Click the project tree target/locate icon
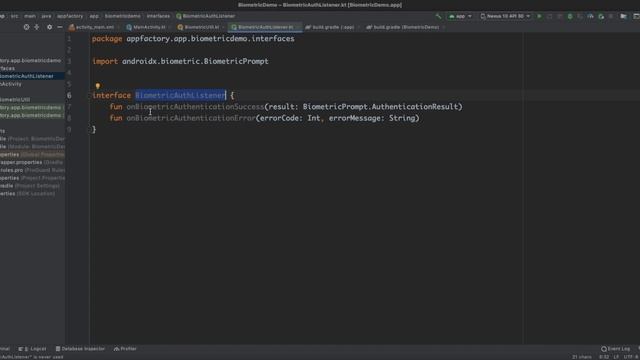 tap(26, 27)
